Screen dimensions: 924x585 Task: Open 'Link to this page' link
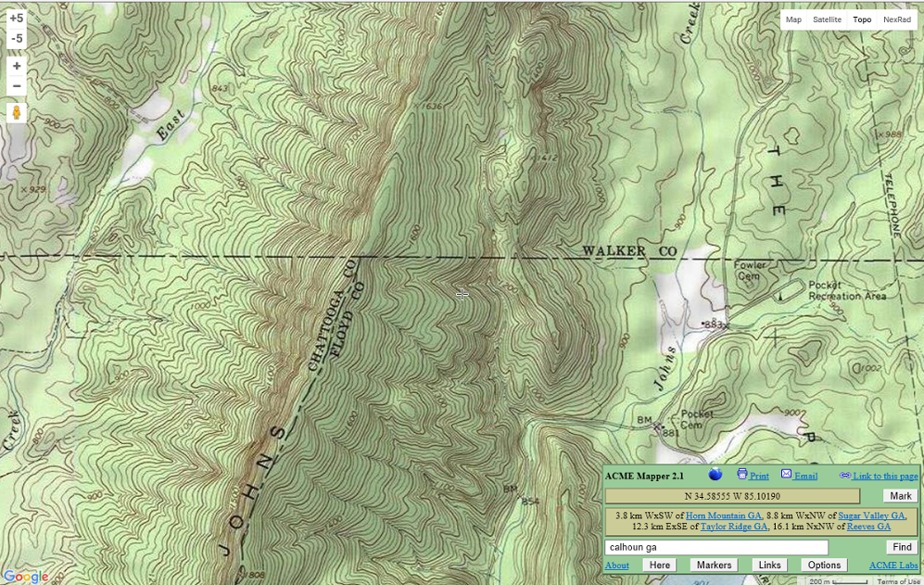pos(885,476)
